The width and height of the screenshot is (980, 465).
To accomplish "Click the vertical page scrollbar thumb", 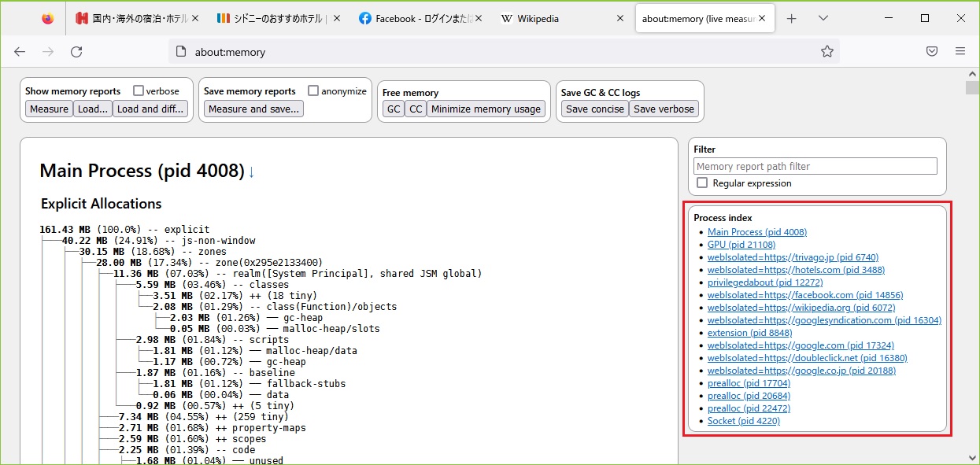I will coord(972,87).
